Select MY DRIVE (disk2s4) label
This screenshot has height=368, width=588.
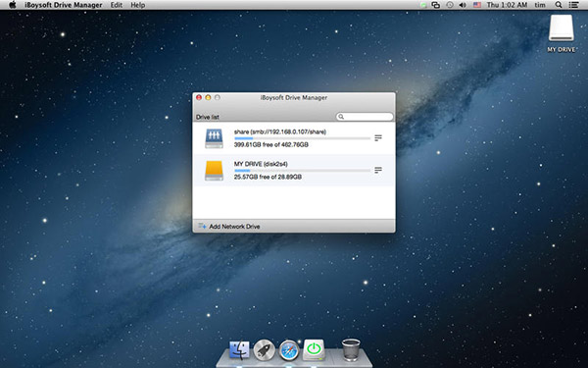coord(261,164)
